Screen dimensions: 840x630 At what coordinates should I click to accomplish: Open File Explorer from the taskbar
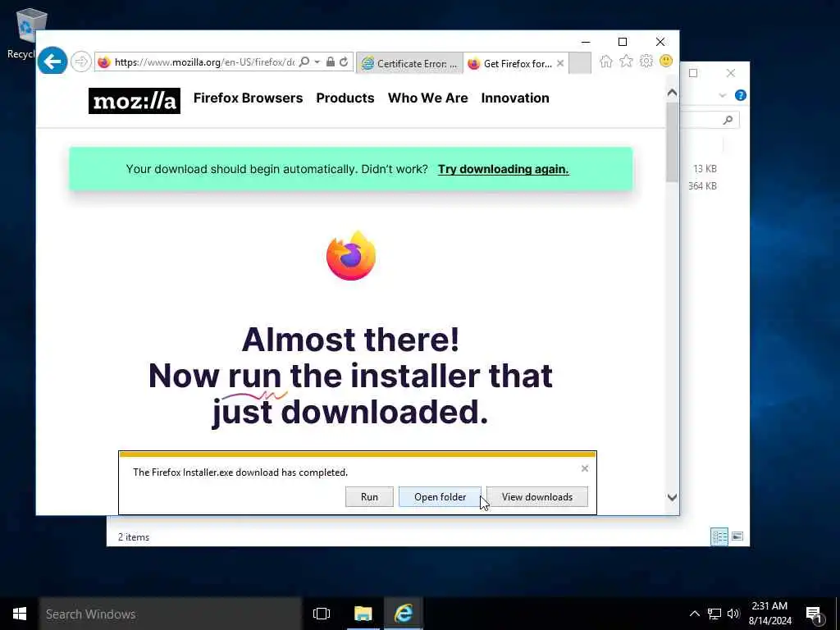tap(363, 614)
